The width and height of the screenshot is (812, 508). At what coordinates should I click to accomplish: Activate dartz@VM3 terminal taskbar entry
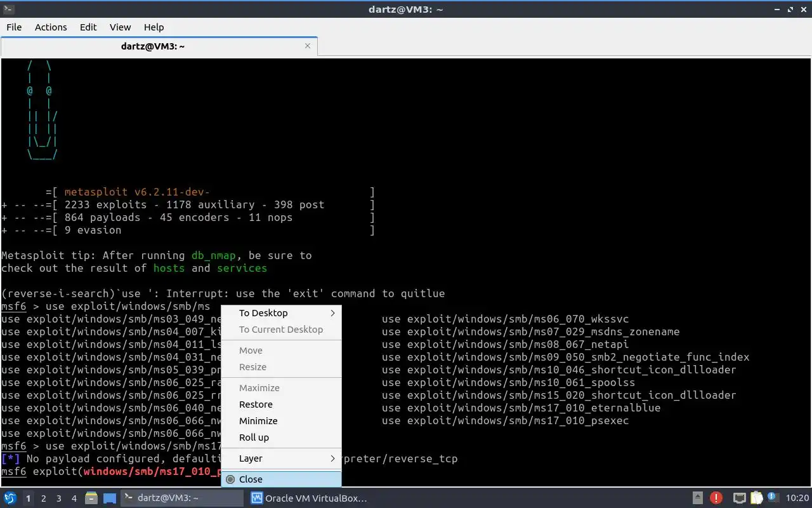[182, 498]
